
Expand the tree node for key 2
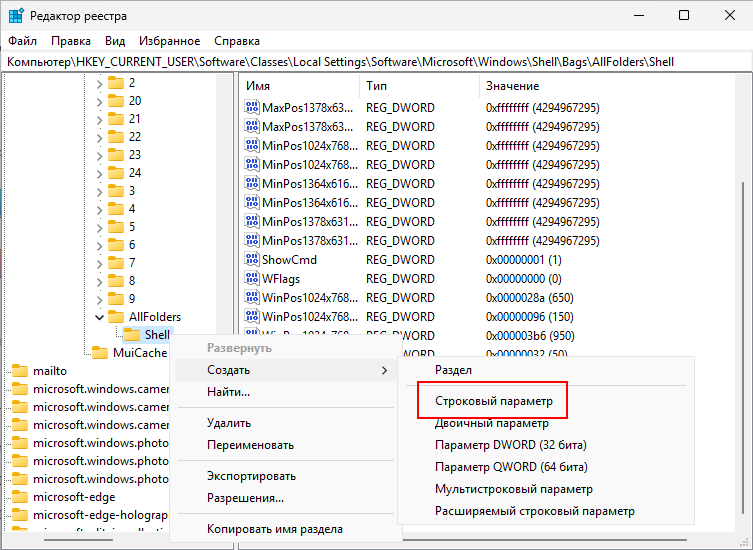(99, 83)
